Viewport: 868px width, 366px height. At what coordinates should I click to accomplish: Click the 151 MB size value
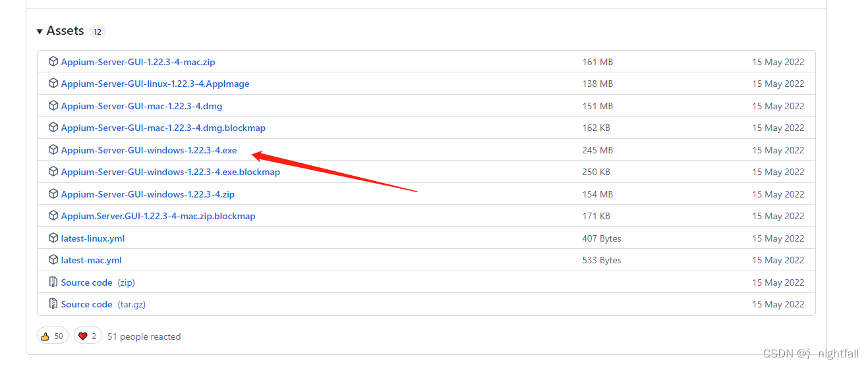598,106
